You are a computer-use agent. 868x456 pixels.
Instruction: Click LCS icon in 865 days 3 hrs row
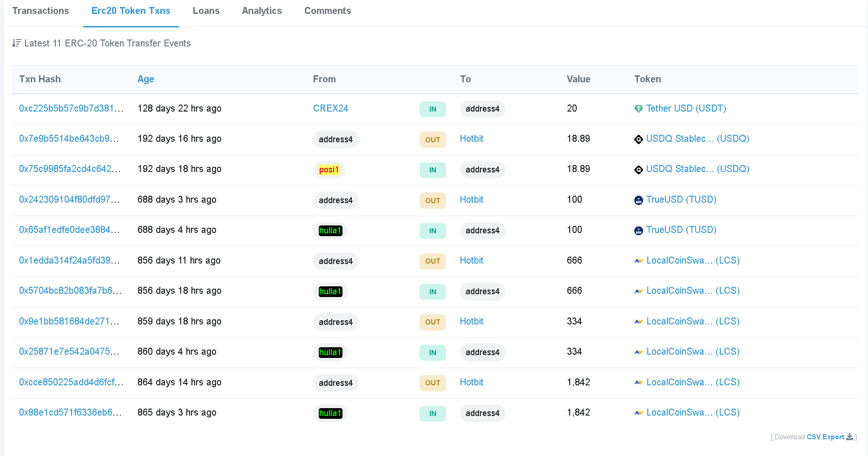(x=638, y=413)
